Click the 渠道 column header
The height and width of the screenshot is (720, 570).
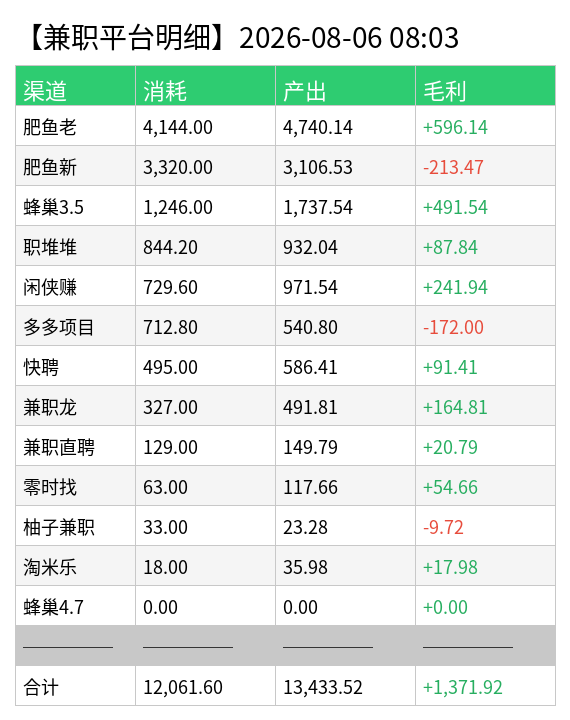coord(75,86)
